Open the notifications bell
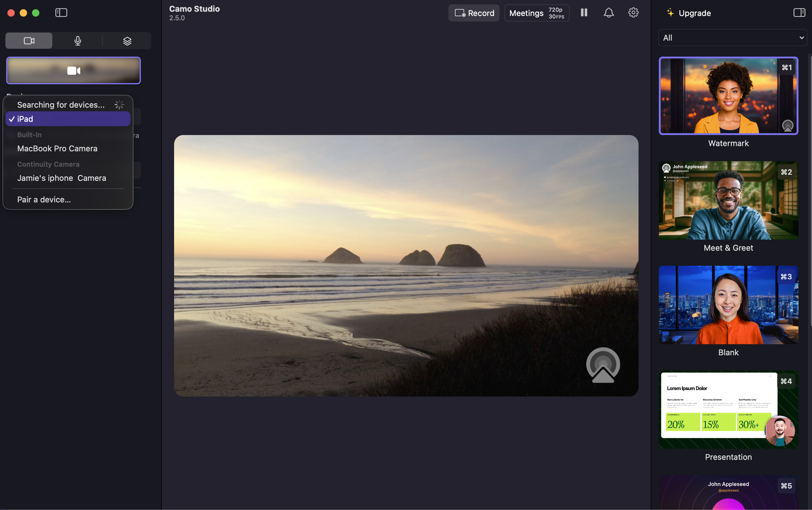The width and height of the screenshot is (812, 510). 608,13
